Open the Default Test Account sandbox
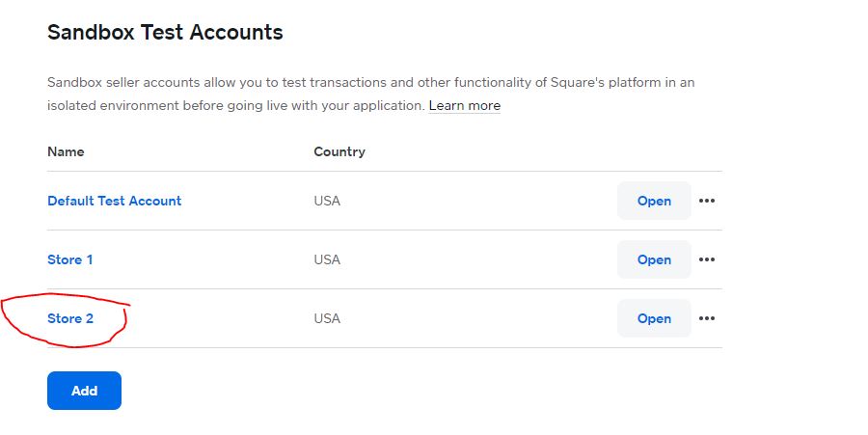Screen dimensions: 868x435 click(x=654, y=201)
